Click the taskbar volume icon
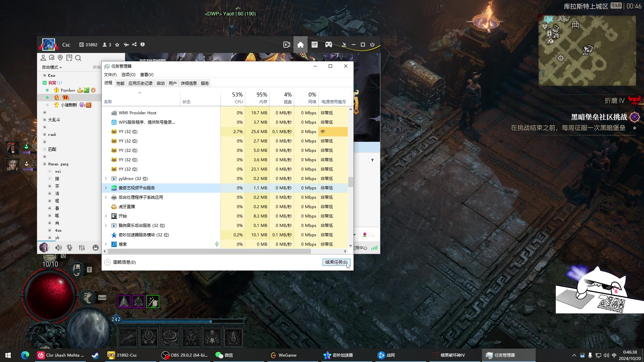 pyautogui.click(x=606, y=355)
